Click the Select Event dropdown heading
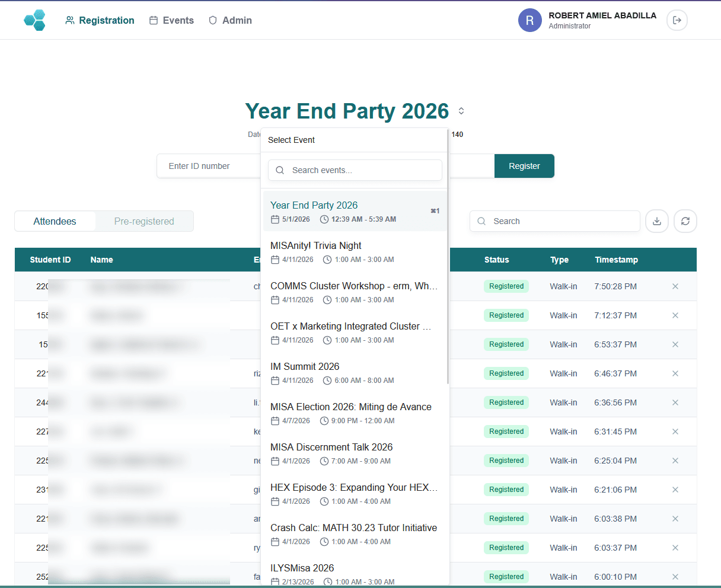Viewport: 721px width, 588px height. (291, 140)
